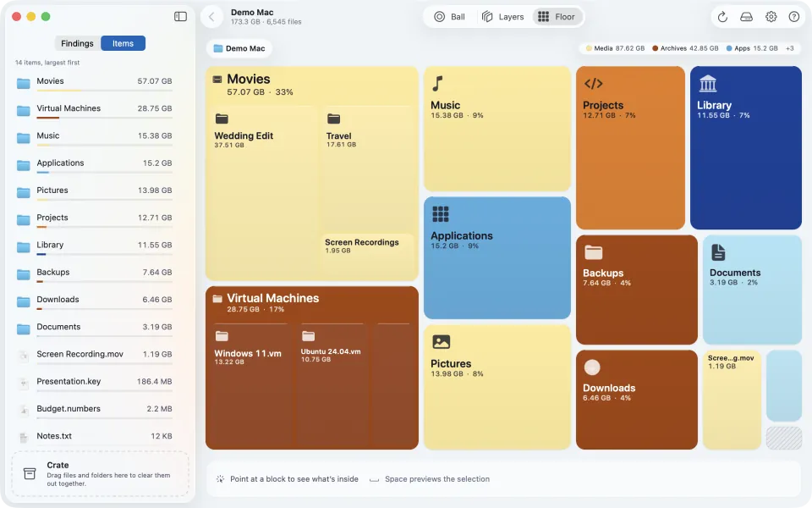Click the Ubuntu 24.04.vm folder icon
Image resolution: width=812 pixels, height=508 pixels.
[x=308, y=336]
